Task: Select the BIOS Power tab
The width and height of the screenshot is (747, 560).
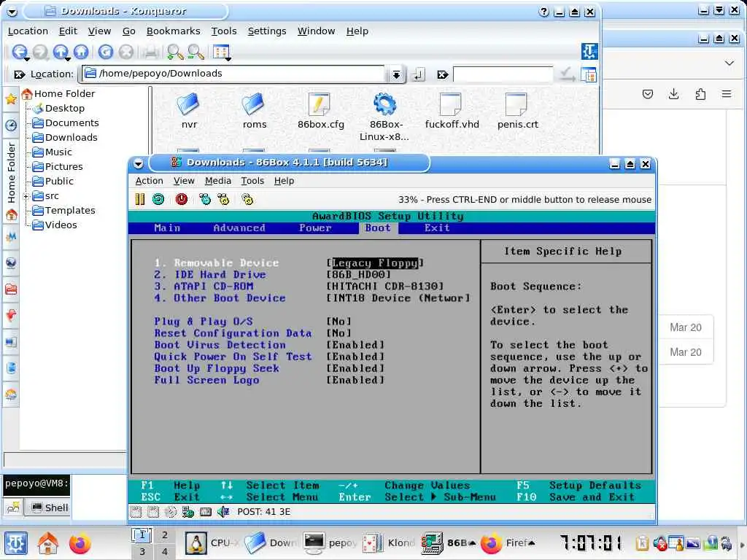Action: point(315,228)
